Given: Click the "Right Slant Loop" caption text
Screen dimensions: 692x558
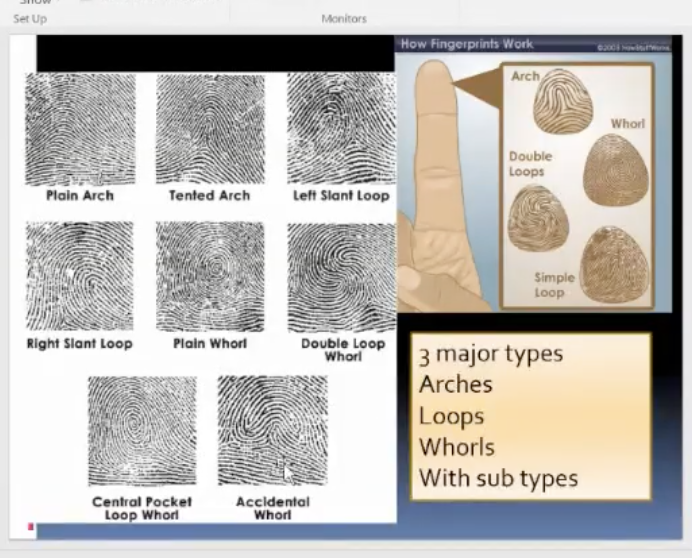Looking at the screenshot, I should (x=80, y=343).
